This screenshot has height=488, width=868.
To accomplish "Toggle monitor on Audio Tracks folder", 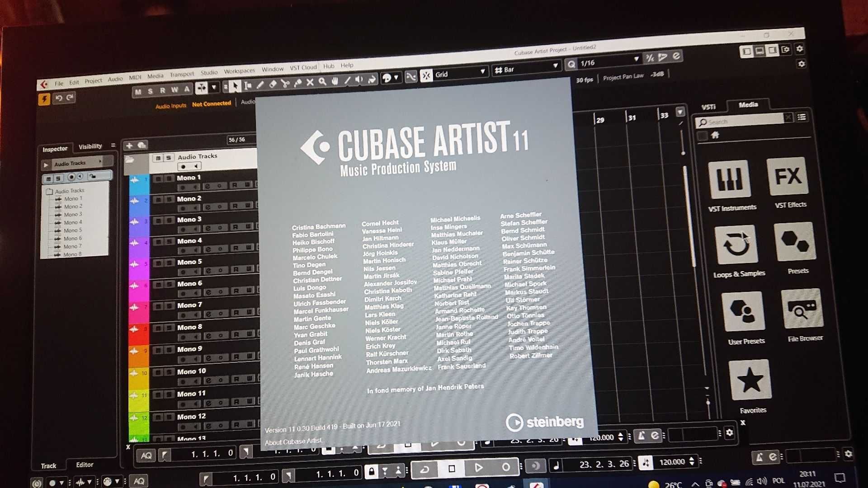I will (x=197, y=166).
